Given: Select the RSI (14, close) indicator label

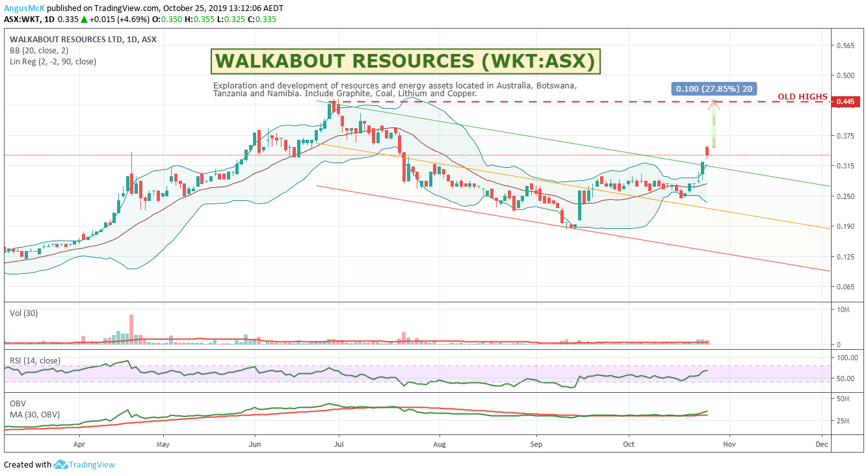Looking at the screenshot, I should point(35,360).
